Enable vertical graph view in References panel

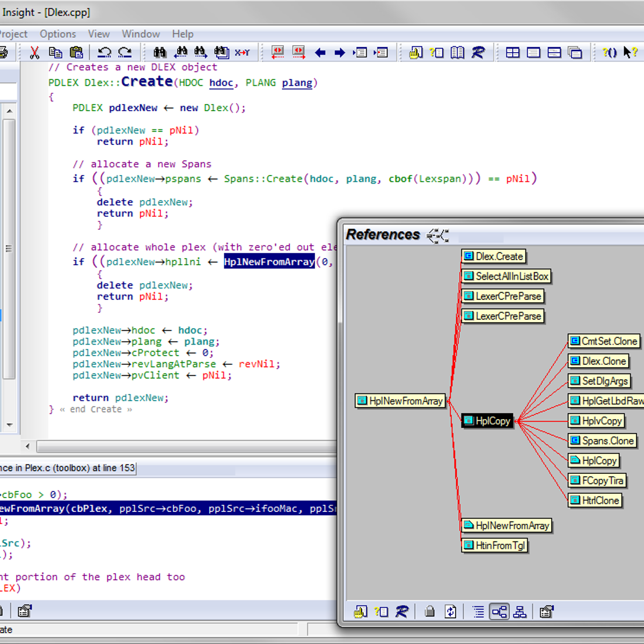[x=519, y=611]
